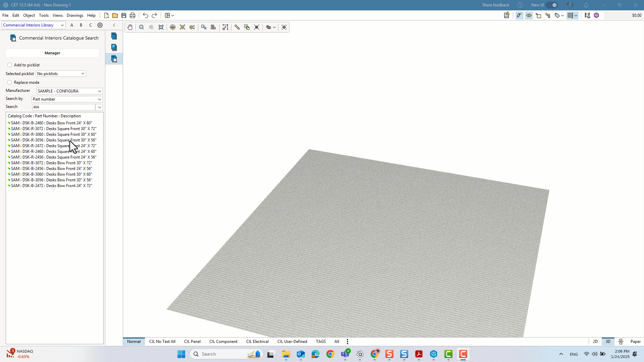
Task: Toggle the New UI switch
Action: point(551,5)
